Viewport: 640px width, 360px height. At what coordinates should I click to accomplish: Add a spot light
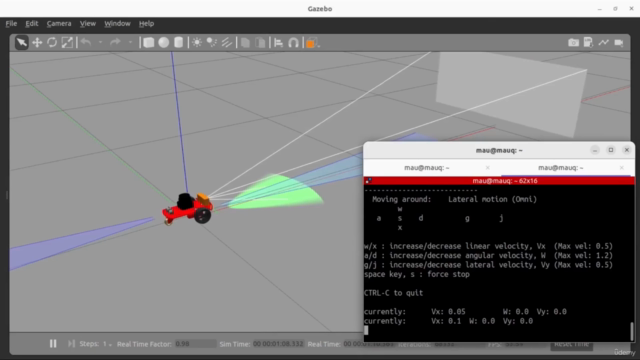[212, 42]
